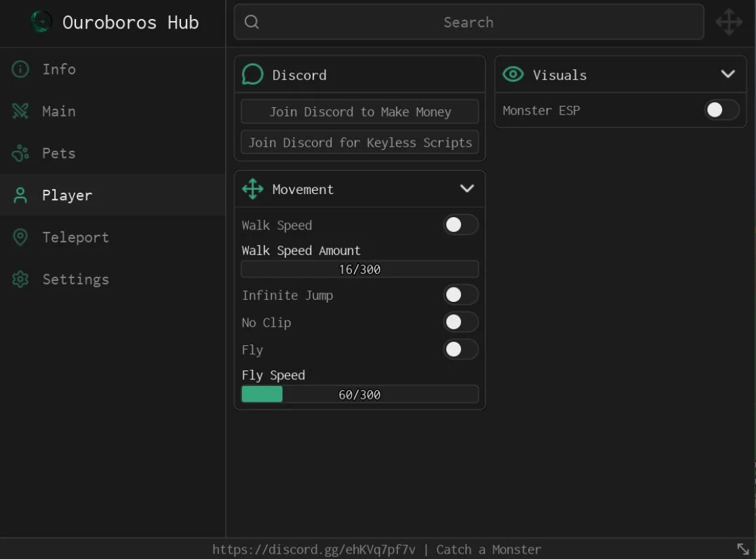Go to the Teleport tab

[113, 237]
